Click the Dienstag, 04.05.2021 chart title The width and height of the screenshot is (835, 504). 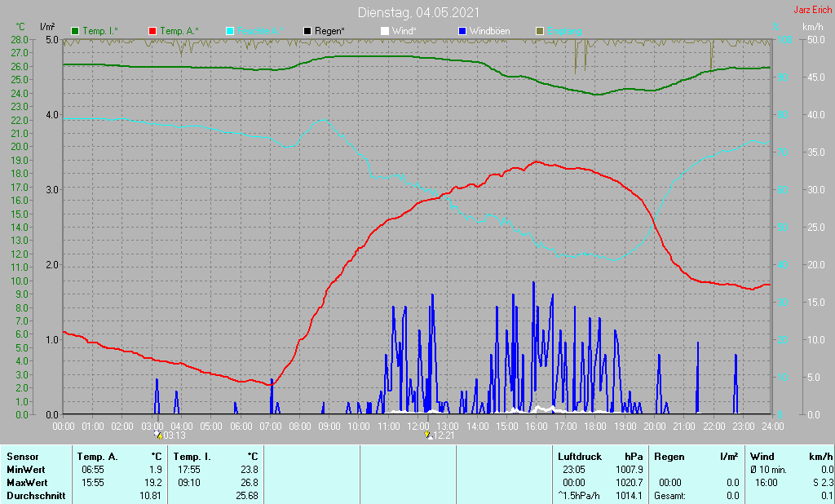pos(418,13)
